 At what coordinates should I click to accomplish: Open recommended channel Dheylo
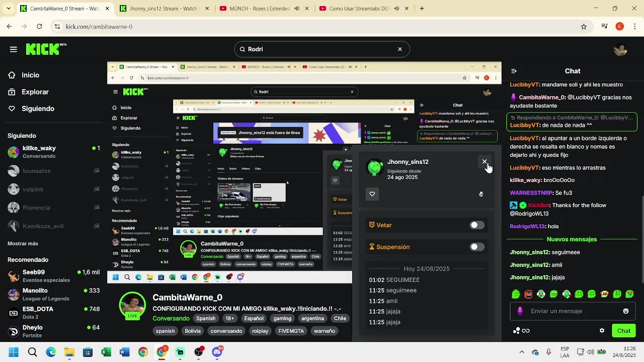[53, 331]
